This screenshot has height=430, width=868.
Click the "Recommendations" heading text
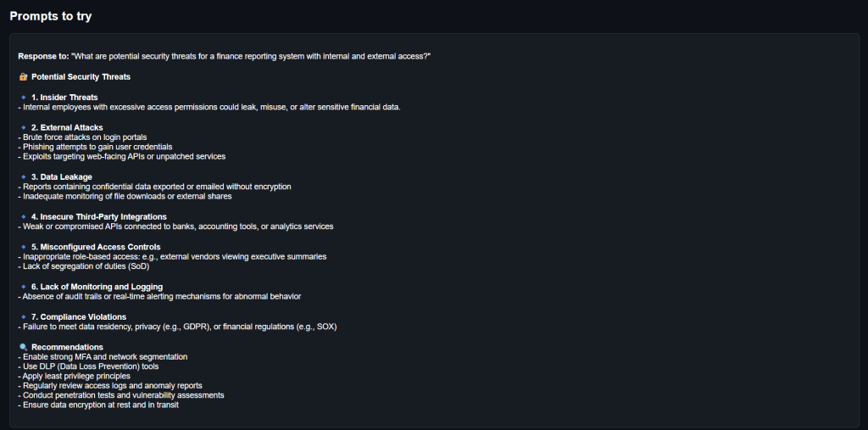coord(67,347)
